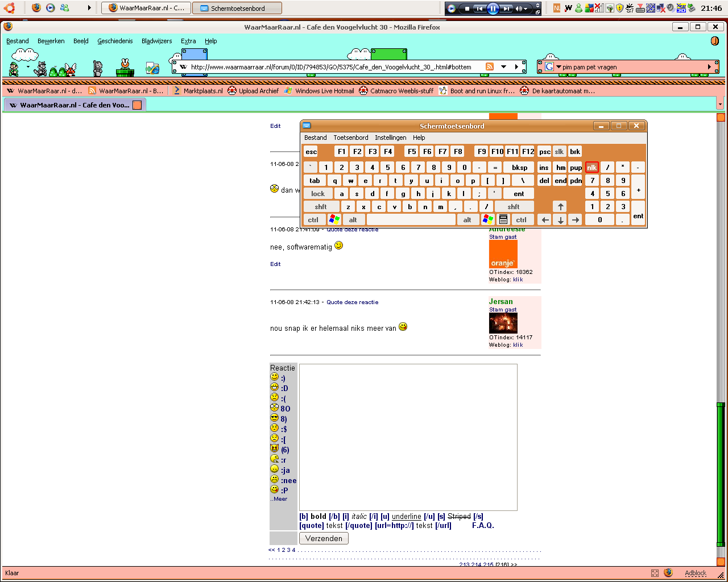Expand the tab list dropdown arrow
Screen dimensions: 728x582
[719, 105]
